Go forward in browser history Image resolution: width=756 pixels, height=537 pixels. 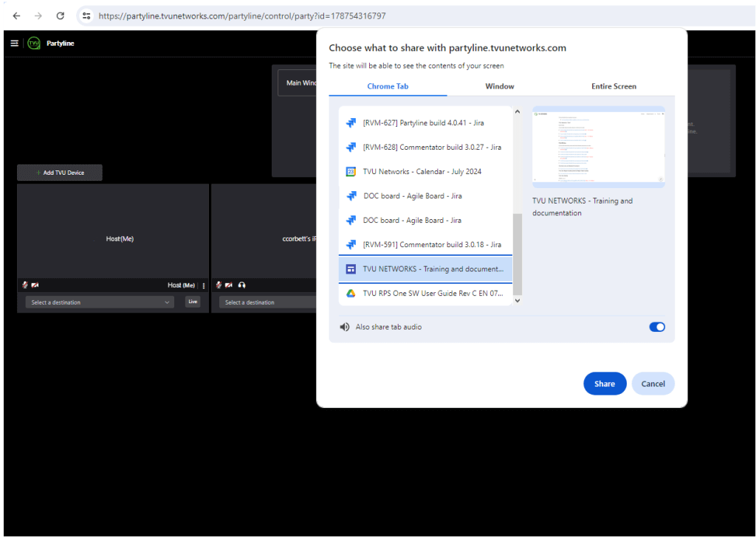click(38, 16)
